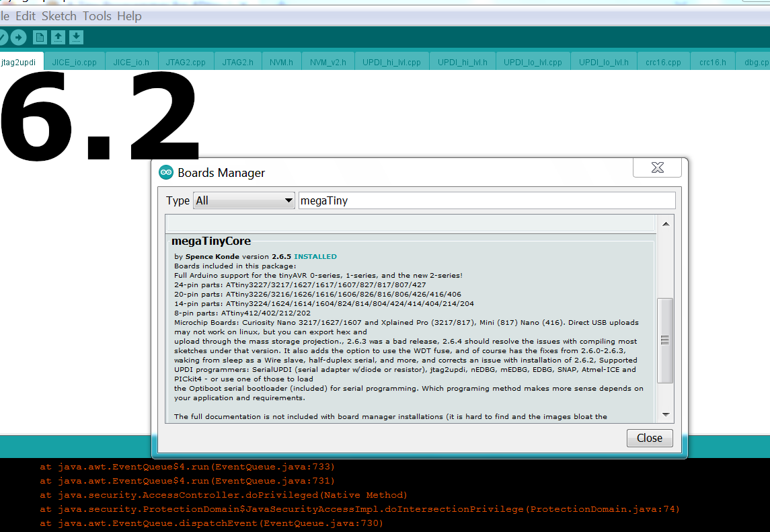Click the scroll-up arrow of the boards list
The height and width of the screenshot is (532, 770).
tap(665, 224)
